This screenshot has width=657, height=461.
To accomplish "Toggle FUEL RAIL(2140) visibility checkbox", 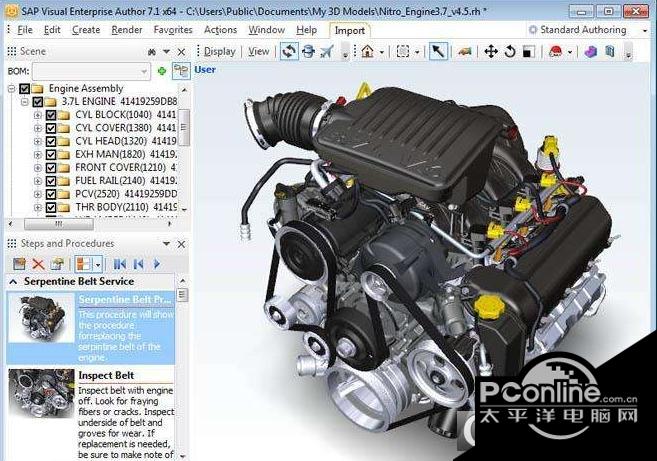I will pos(51,181).
